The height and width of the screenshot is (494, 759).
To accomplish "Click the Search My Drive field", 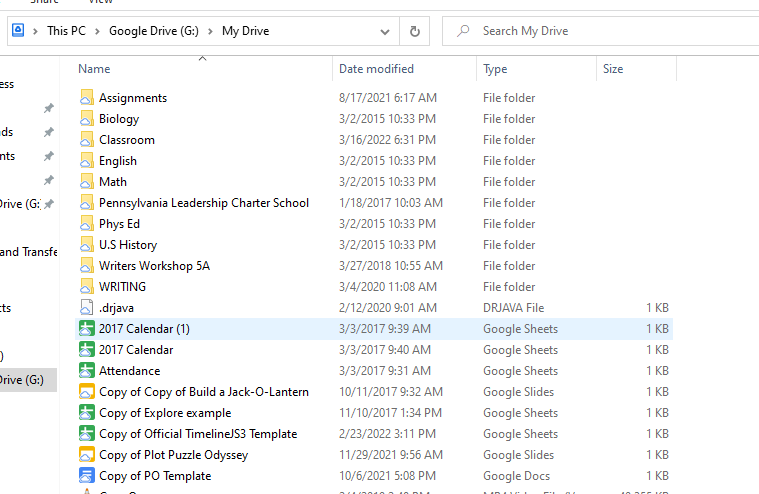I will click(600, 31).
